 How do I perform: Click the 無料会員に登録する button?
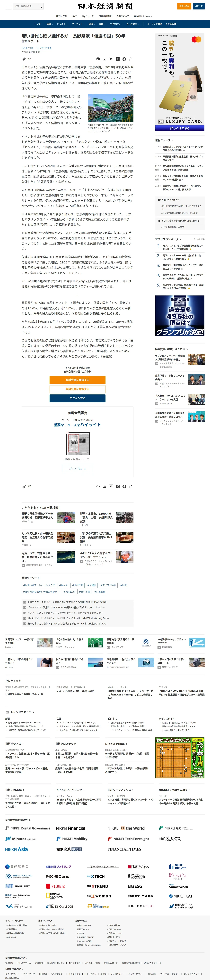point(77,389)
